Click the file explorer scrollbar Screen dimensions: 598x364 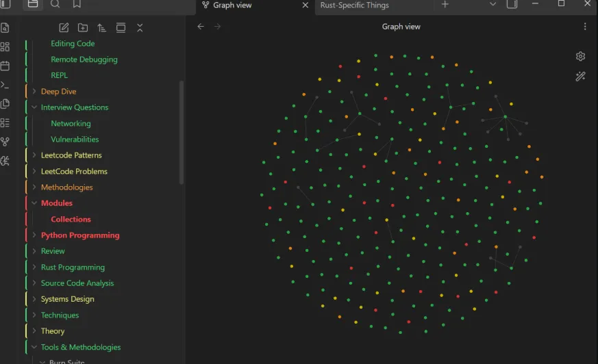point(182,132)
